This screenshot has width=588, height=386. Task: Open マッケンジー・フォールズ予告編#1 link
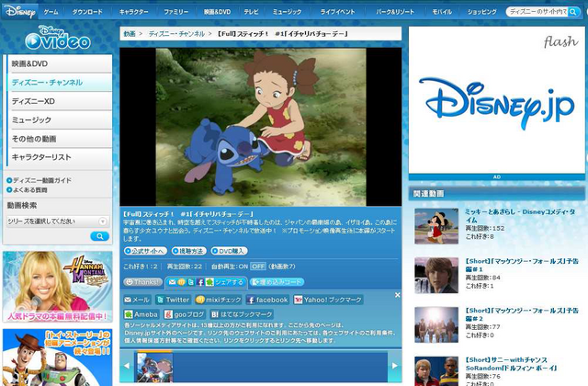(x=522, y=265)
